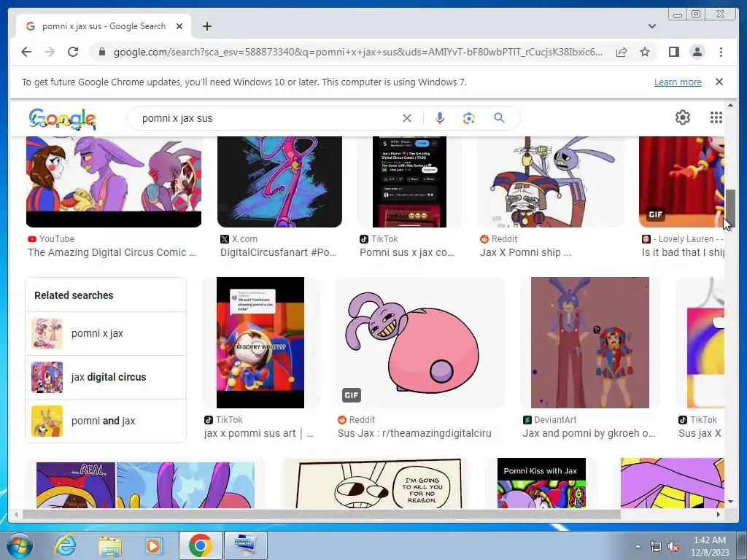Open the Google apps grid
This screenshot has height=560, width=747.
click(x=716, y=117)
